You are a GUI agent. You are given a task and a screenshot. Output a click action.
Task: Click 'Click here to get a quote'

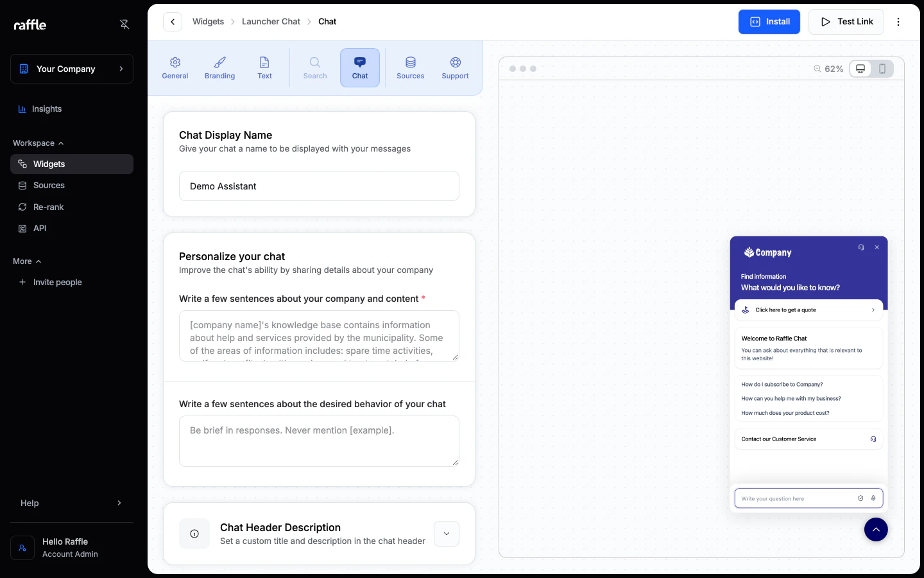[809, 310]
